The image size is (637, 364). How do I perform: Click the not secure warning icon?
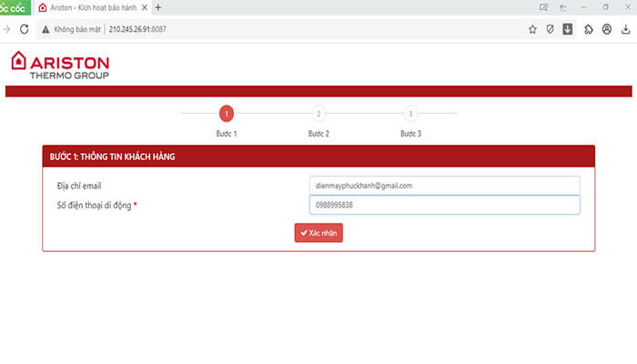[45, 29]
